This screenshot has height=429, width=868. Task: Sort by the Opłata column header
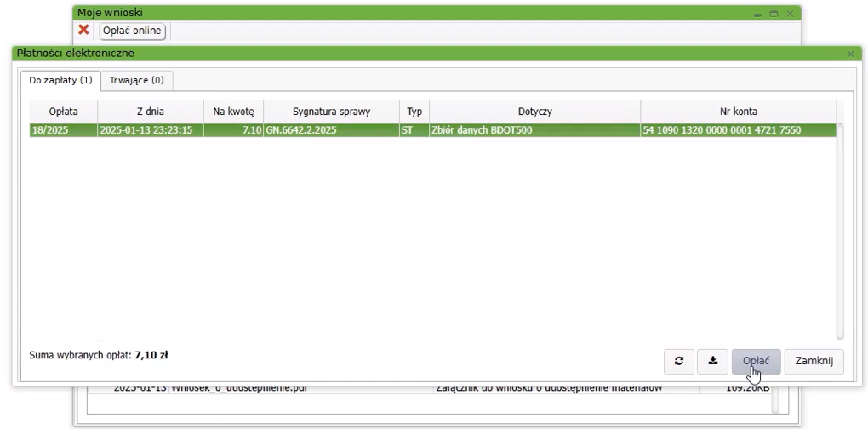63,112
